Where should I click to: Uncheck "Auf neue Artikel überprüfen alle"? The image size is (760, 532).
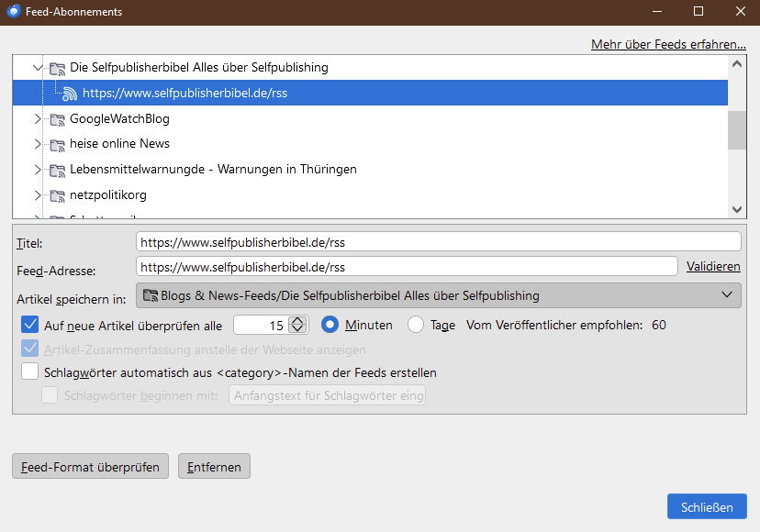point(29,325)
